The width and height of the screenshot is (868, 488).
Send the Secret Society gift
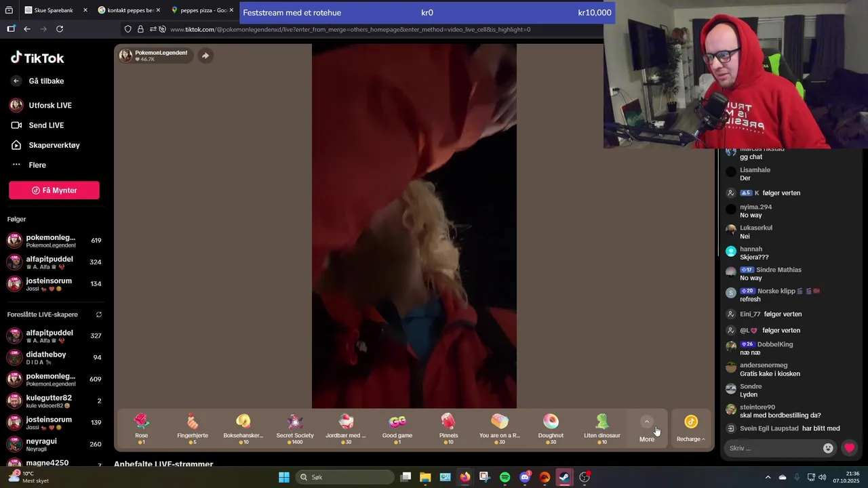(x=295, y=428)
